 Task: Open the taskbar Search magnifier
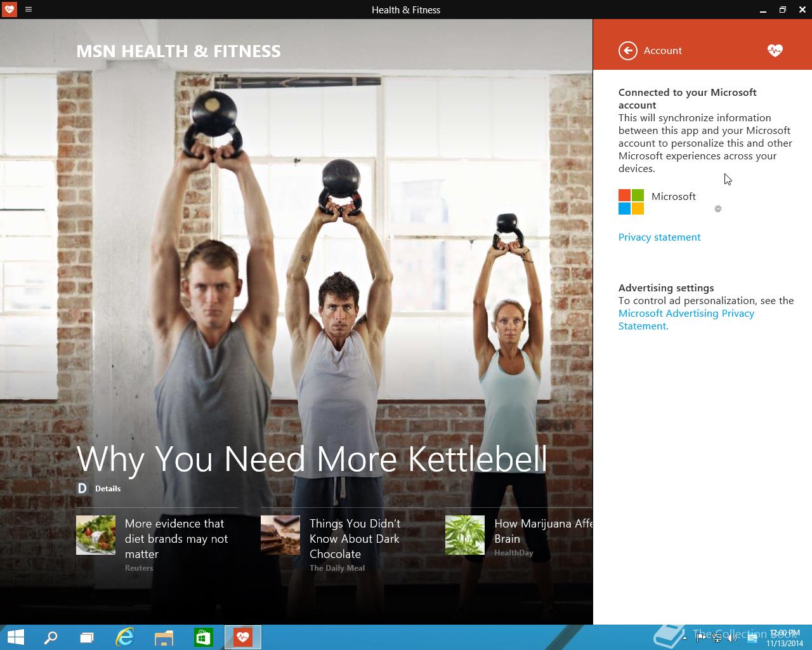tap(50, 637)
